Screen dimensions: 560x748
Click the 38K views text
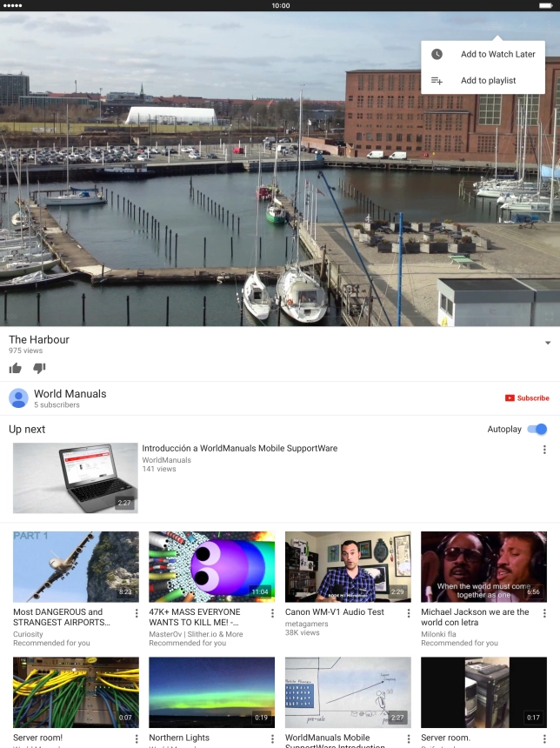(x=302, y=632)
